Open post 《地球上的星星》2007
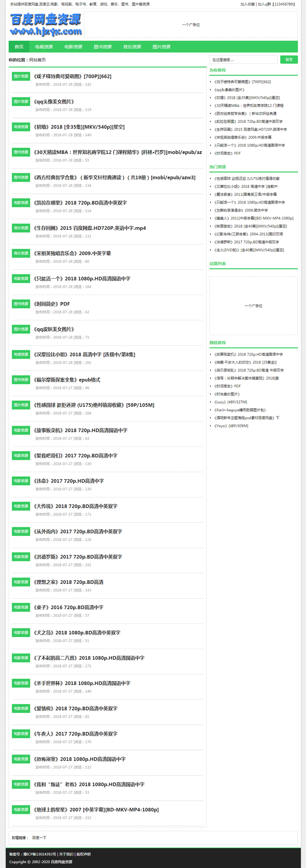The image size is (306, 868). [x=96, y=810]
